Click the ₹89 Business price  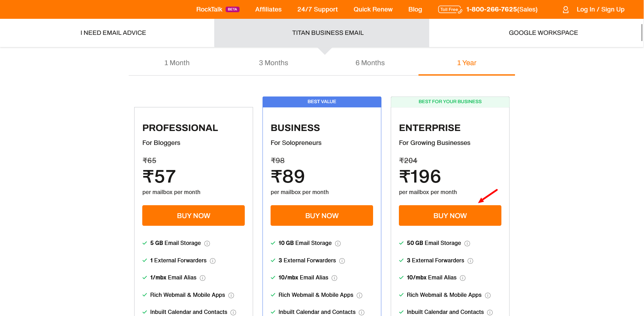(x=288, y=176)
